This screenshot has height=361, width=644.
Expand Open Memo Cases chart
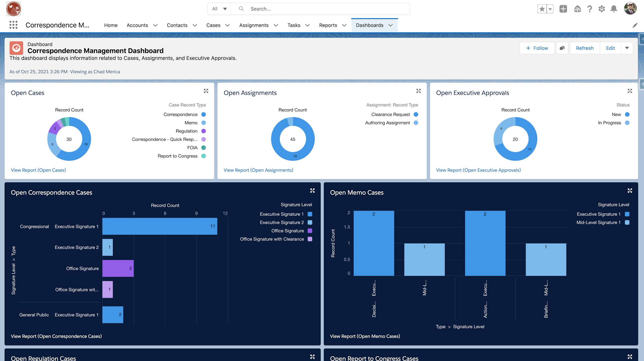[x=630, y=191]
